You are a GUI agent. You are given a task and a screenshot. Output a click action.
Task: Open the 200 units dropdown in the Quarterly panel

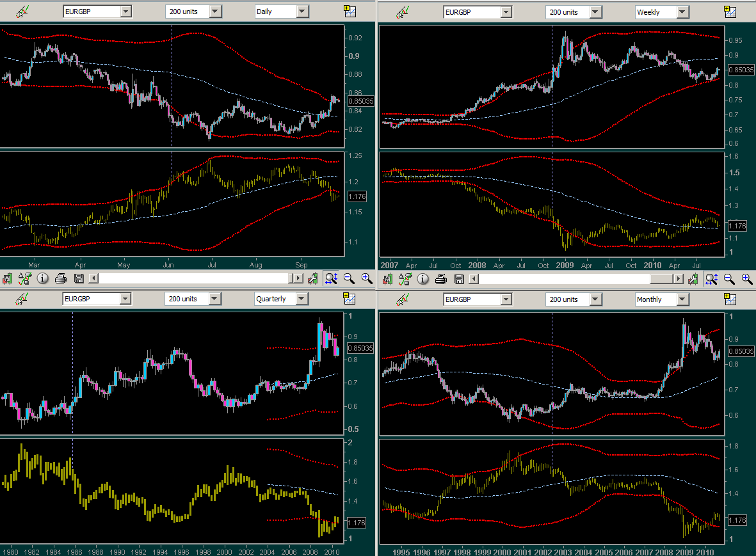pos(215,299)
